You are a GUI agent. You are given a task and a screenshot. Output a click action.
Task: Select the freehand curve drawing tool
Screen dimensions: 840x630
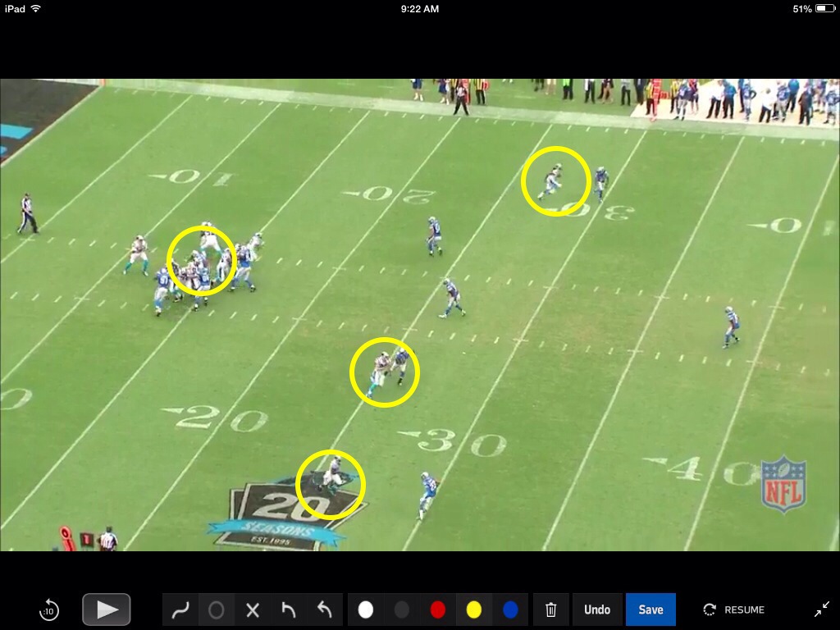(180, 609)
